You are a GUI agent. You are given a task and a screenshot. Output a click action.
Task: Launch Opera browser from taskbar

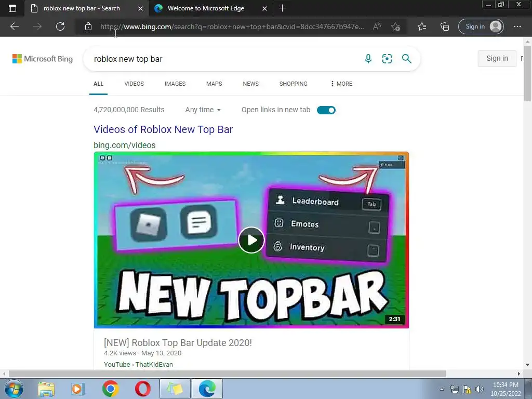[x=142, y=389]
